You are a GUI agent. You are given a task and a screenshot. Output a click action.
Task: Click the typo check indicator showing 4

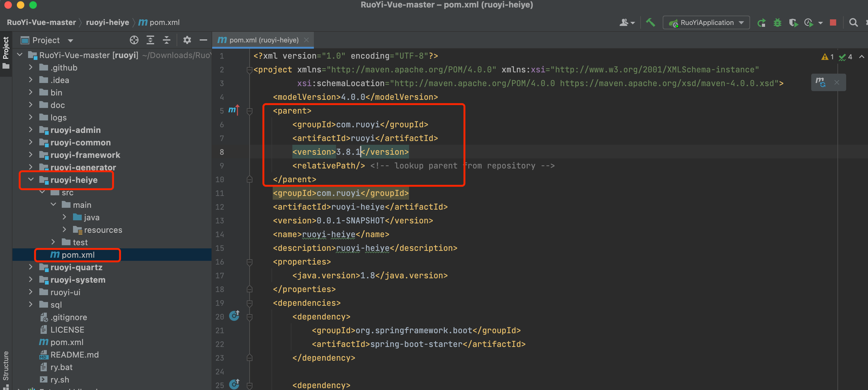(x=846, y=57)
